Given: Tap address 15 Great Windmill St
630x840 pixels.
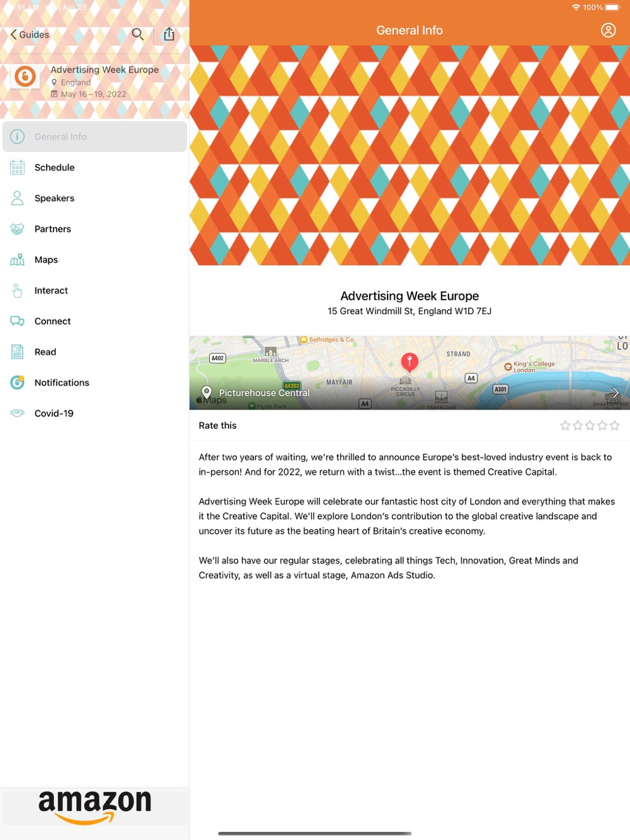Looking at the screenshot, I should (x=409, y=311).
